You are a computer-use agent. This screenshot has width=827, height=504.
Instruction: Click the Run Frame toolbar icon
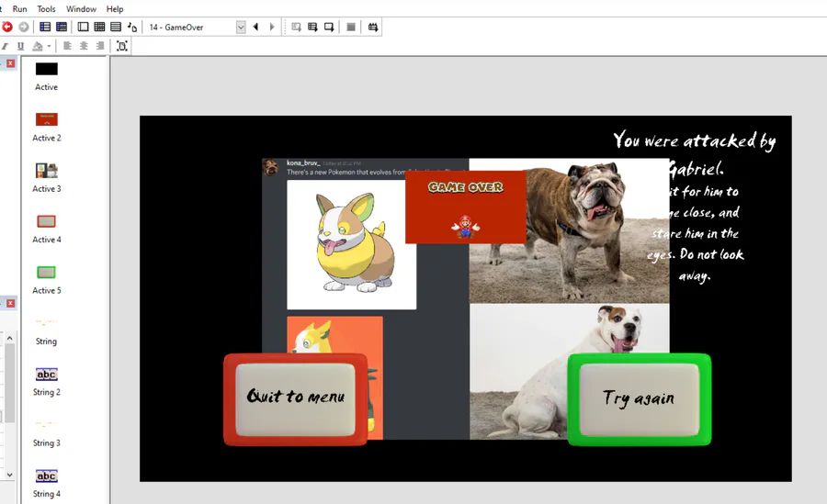coord(329,27)
